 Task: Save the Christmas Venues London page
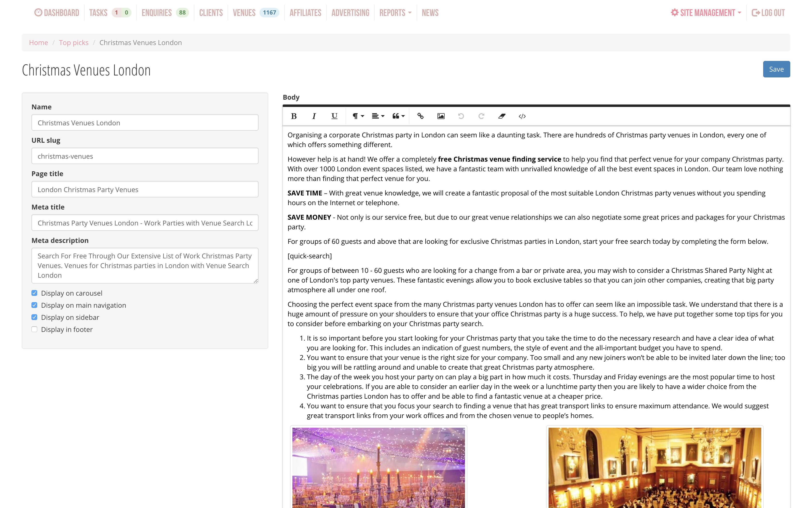(776, 69)
